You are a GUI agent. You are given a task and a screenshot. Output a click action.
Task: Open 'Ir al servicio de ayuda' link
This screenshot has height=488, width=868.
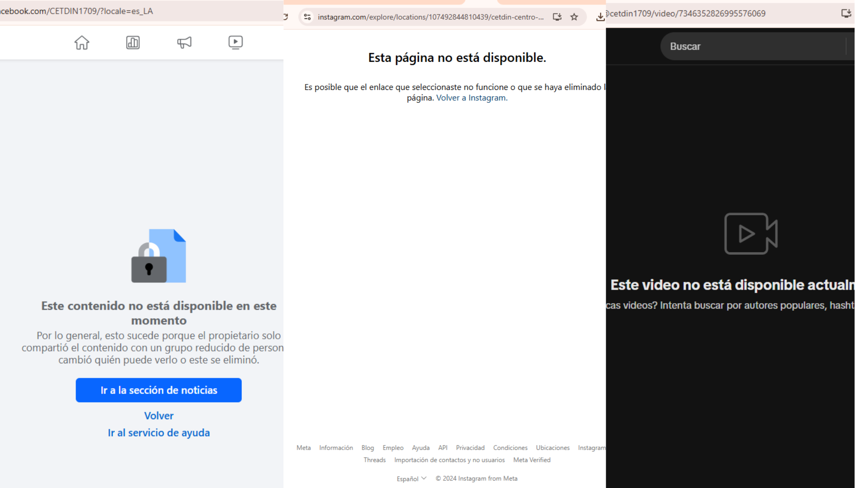(x=159, y=433)
